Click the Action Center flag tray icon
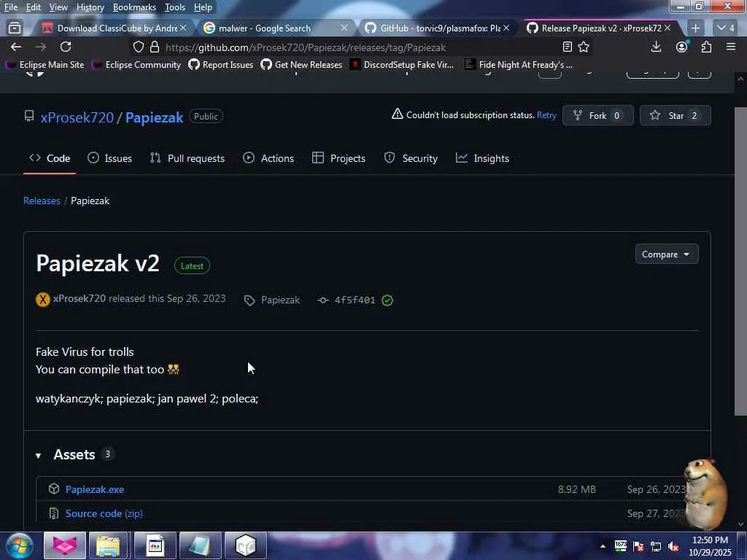 pyautogui.click(x=638, y=546)
